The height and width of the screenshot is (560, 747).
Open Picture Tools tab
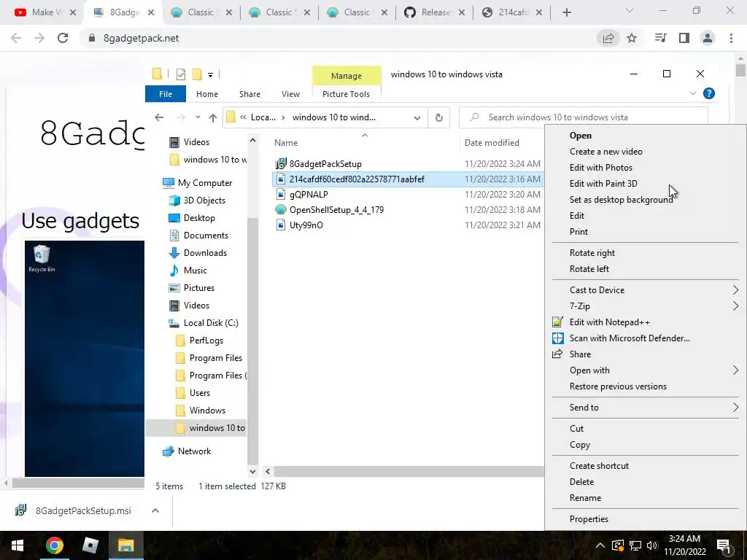tap(346, 94)
